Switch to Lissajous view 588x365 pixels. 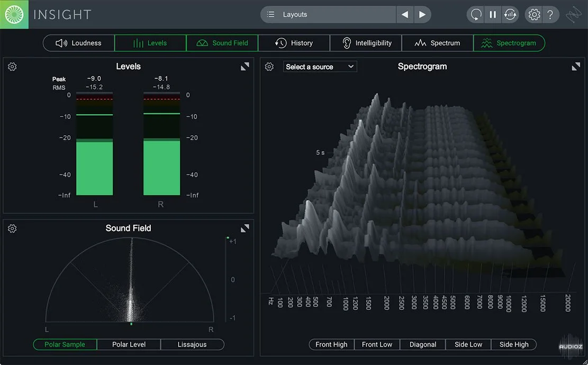click(192, 344)
